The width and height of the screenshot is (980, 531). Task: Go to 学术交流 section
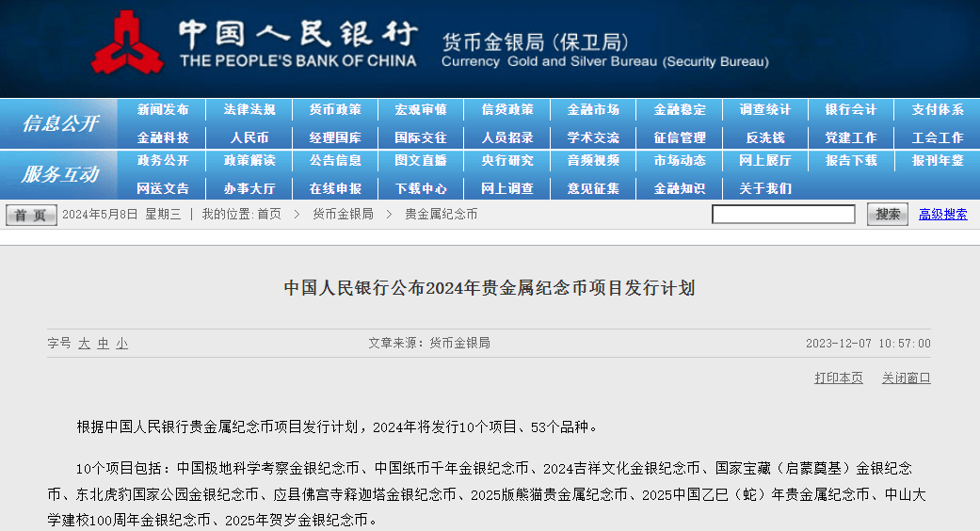coord(593,137)
